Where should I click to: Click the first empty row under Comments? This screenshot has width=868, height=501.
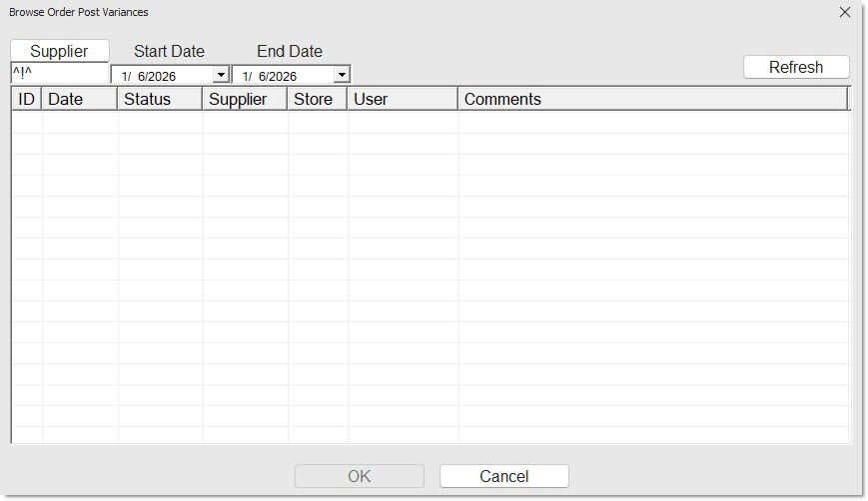tap(652, 122)
